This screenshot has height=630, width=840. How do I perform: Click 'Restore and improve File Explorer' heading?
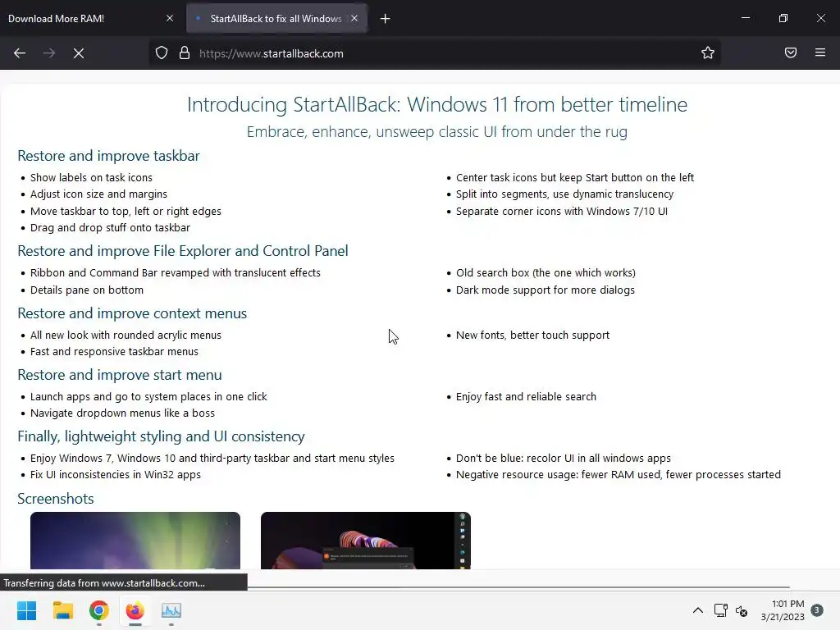(183, 251)
